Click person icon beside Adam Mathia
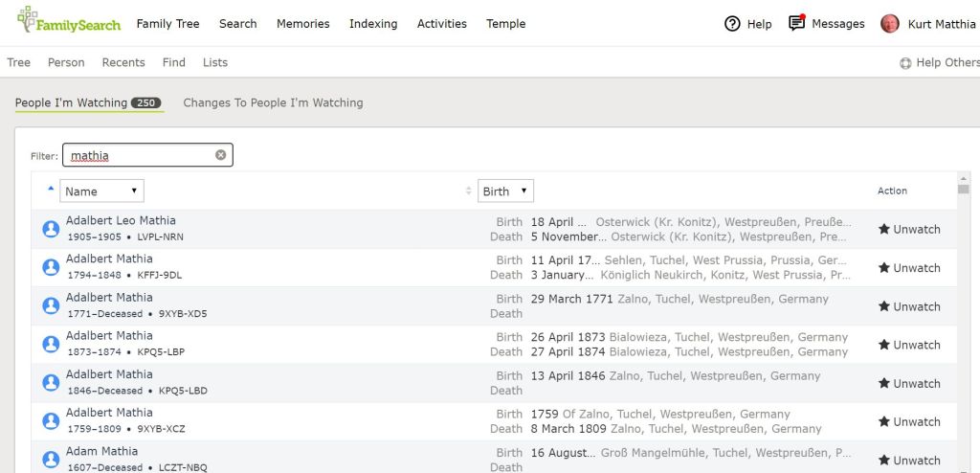 pyautogui.click(x=51, y=460)
